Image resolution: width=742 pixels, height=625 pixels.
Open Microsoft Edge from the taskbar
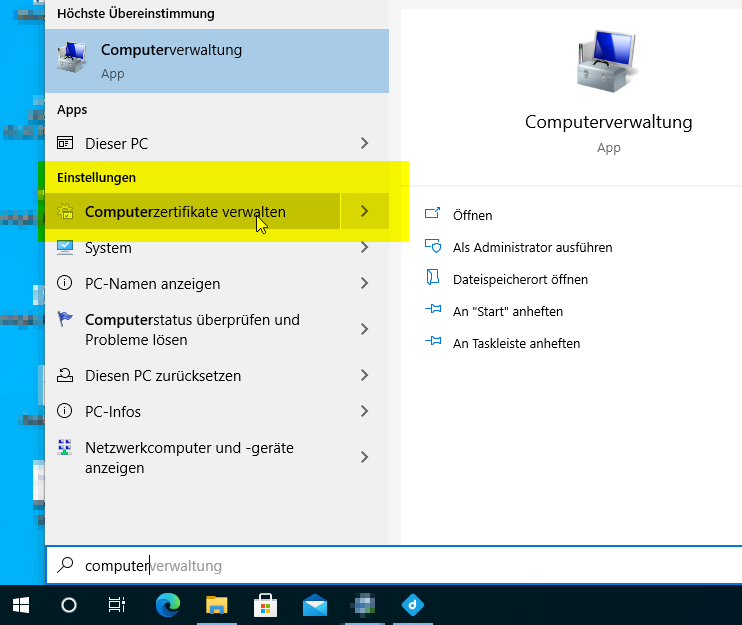[x=168, y=605]
